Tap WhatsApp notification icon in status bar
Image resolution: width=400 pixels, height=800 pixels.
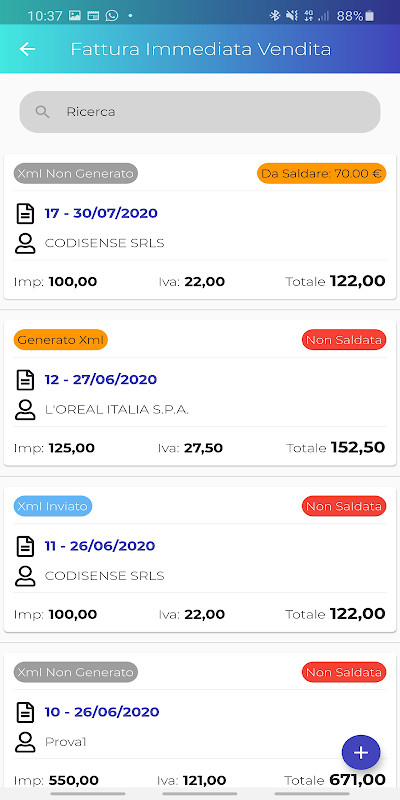[x=112, y=16]
